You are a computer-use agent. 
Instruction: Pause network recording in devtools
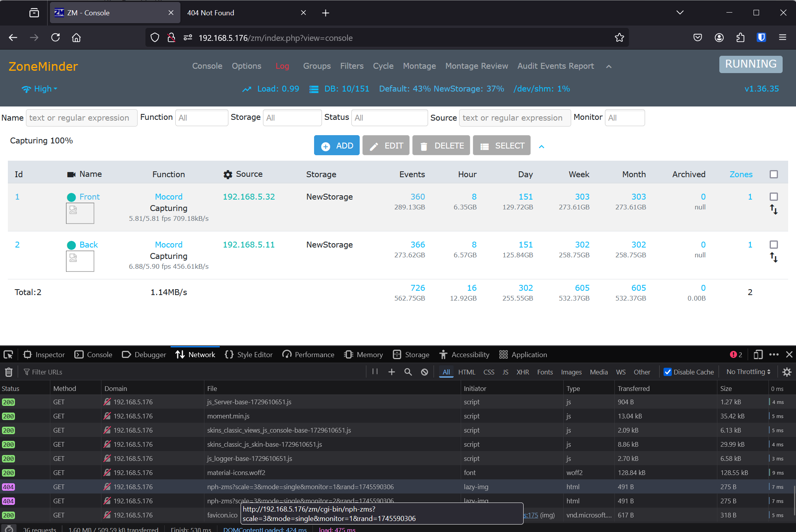coord(375,372)
